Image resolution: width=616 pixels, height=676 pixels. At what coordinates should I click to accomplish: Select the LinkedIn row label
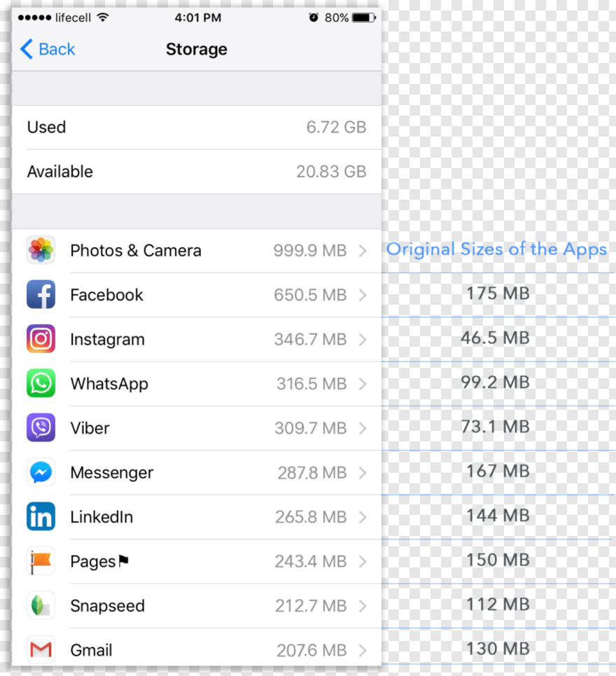(x=101, y=517)
